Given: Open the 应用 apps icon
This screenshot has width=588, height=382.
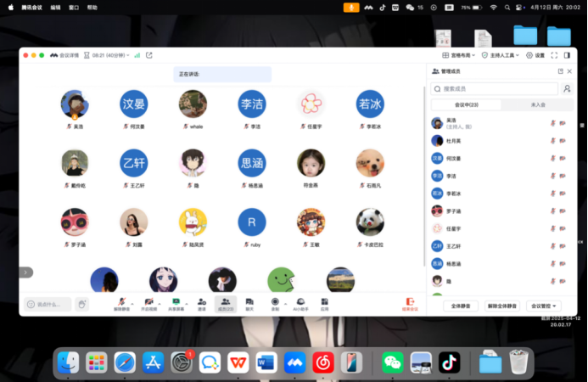Looking at the screenshot, I should point(324,301).
